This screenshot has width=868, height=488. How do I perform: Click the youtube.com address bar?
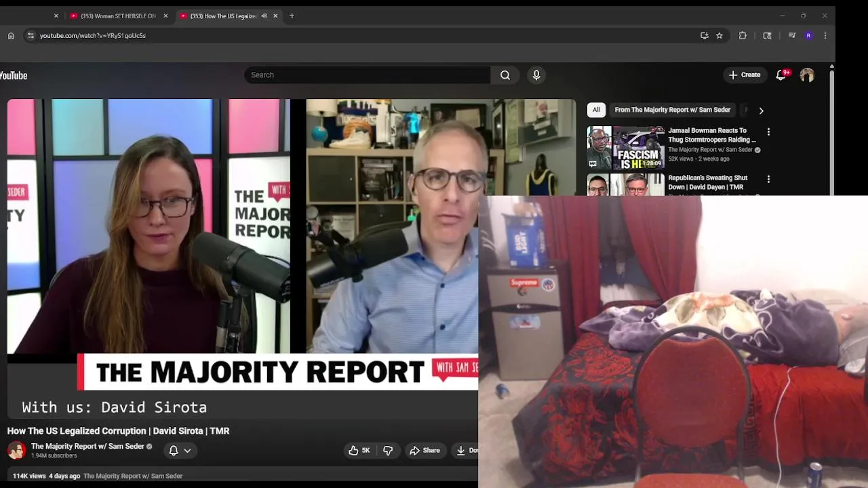point(366,35)
